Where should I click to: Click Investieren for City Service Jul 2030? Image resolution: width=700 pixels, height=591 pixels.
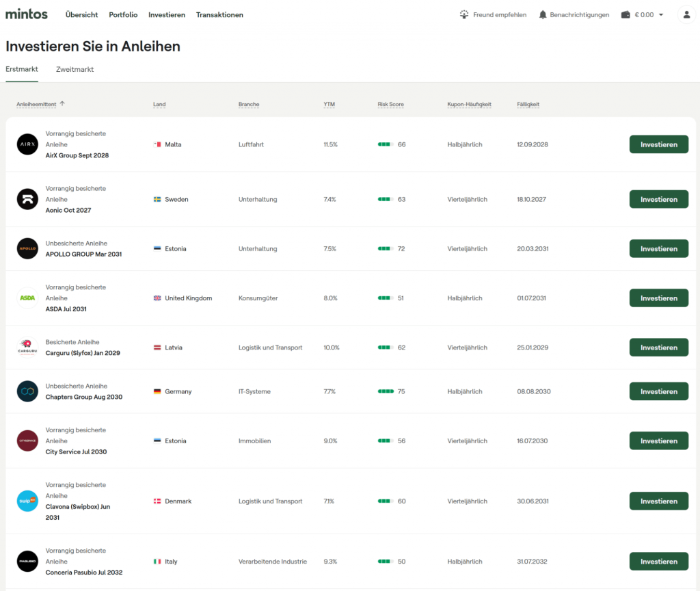tap(659, 441)
